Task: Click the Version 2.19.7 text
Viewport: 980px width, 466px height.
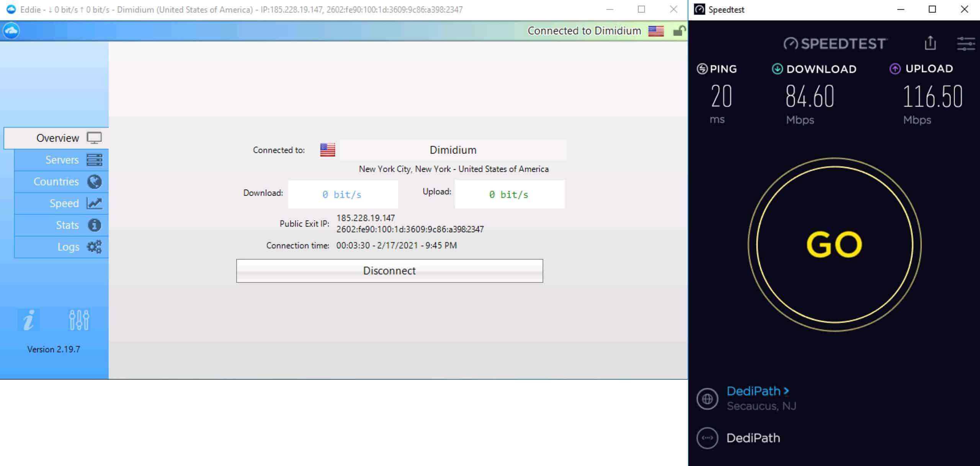Action: pyautogui.click(x=54, y=349)
